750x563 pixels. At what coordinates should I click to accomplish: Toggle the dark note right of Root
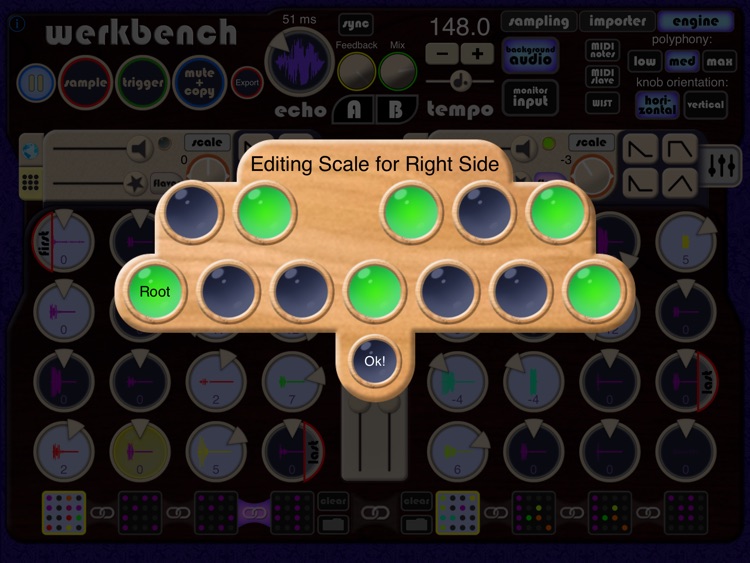pyautogui.click(x=228, y=291)
